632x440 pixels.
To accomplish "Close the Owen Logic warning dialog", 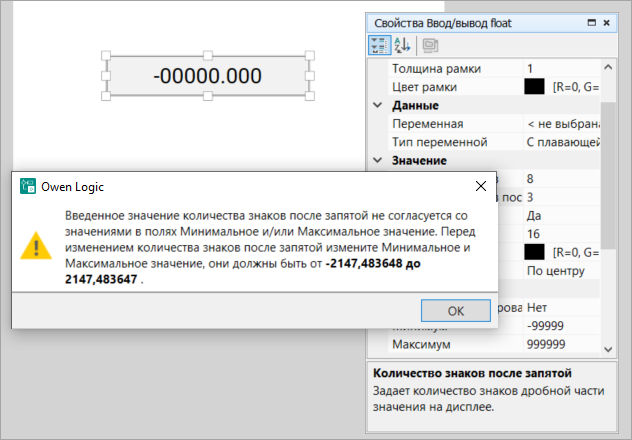I will click(x=480, y=186).
